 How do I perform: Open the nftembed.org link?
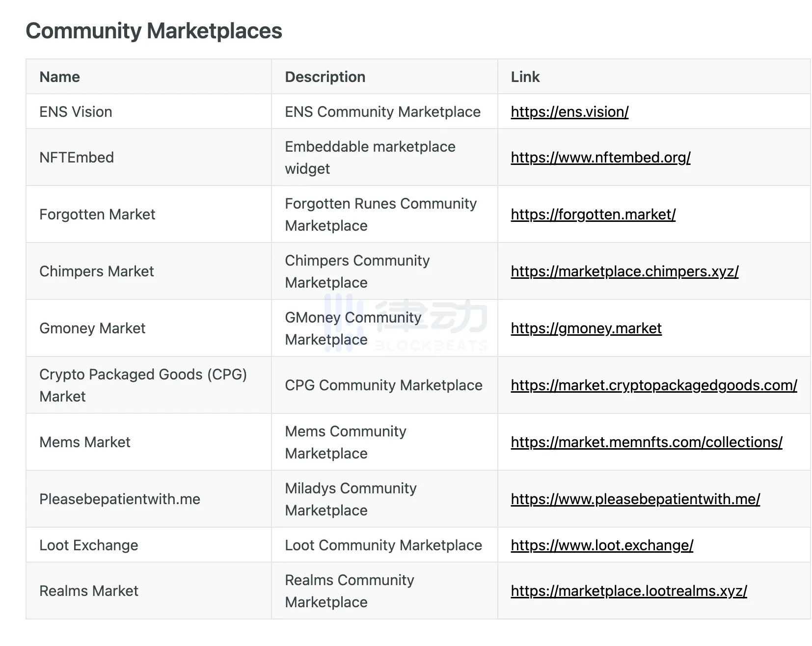pos(600,158)
